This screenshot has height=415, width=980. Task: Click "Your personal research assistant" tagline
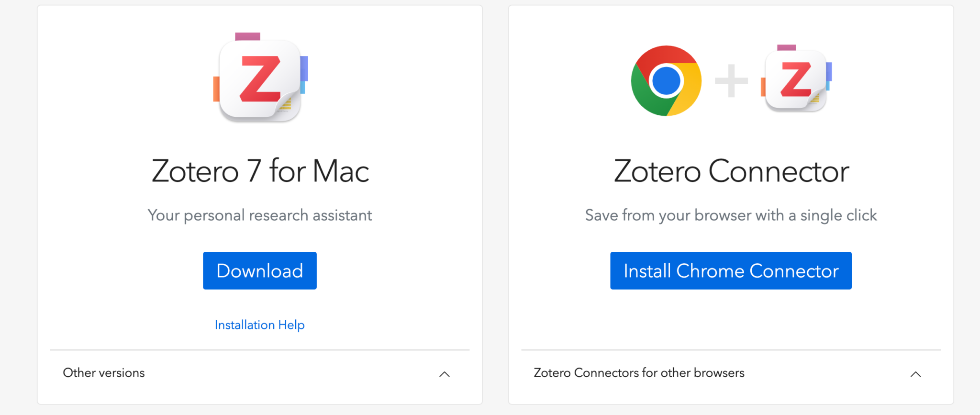coord(259,215)
